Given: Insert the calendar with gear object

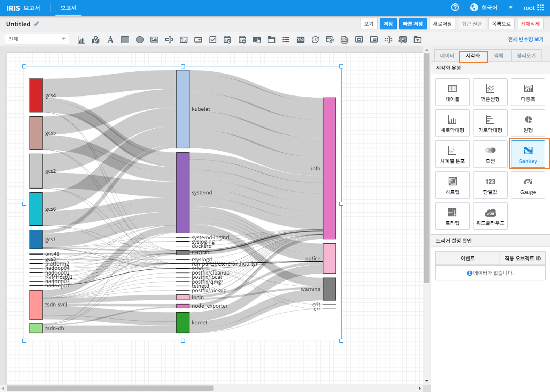Looking at the screenshot, I should [x=242, y=40].
